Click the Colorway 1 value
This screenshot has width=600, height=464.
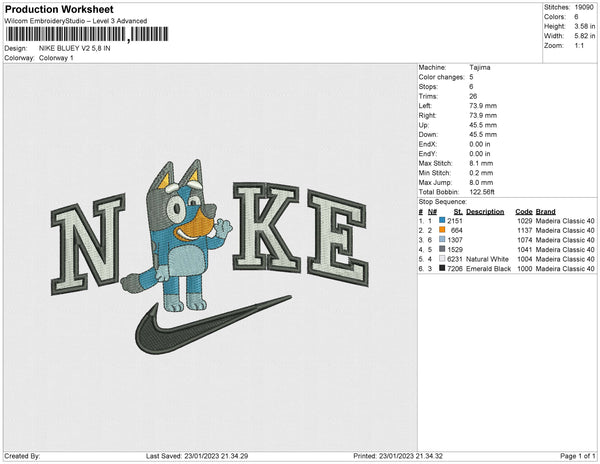click(x=56, y=58)
